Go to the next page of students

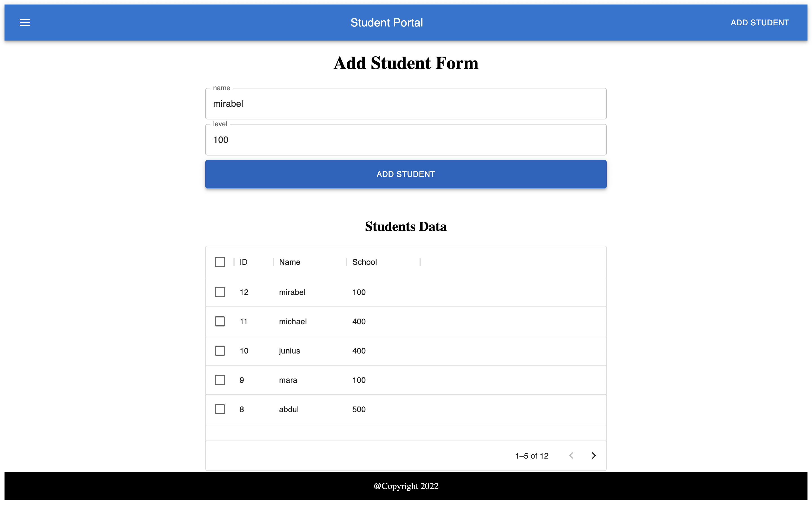coord(593,455)
